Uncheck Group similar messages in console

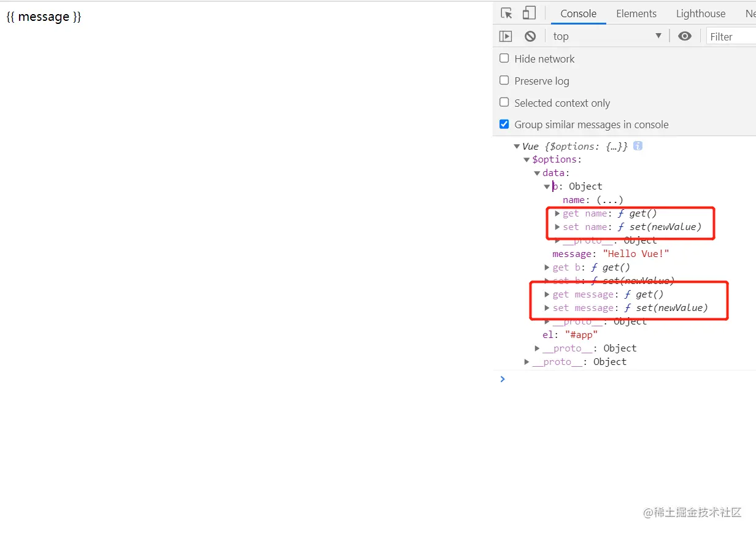(504, 124)
